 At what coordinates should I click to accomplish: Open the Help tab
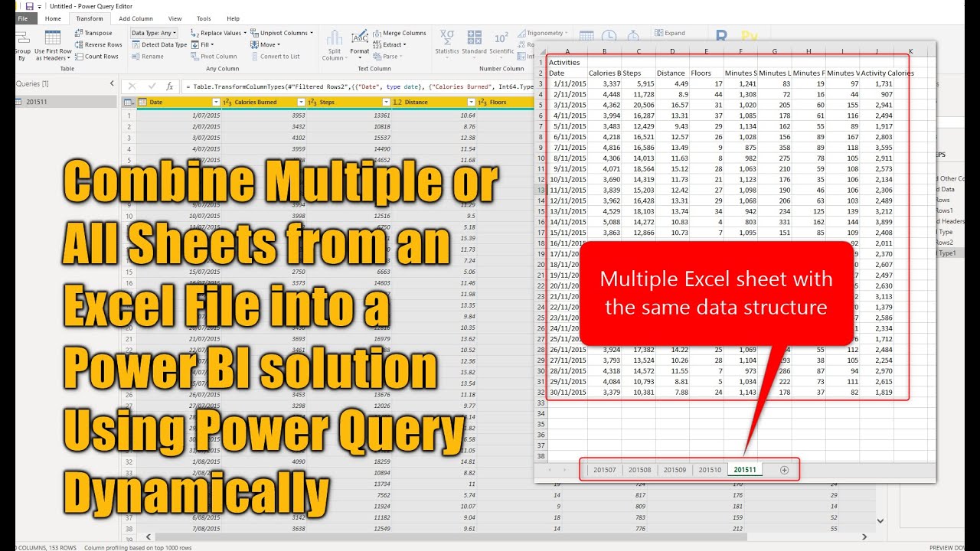point(233,18)
